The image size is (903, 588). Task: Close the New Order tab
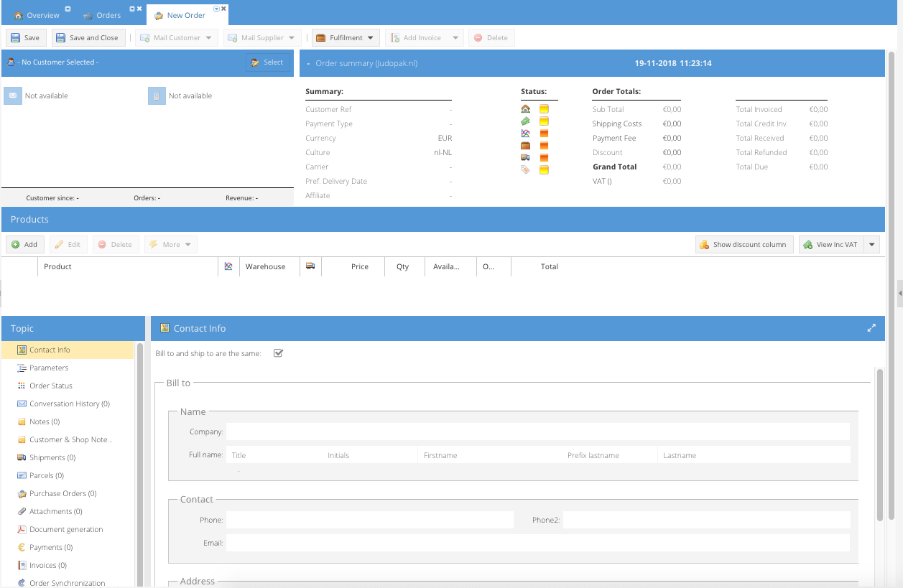(x=224, y=9)
